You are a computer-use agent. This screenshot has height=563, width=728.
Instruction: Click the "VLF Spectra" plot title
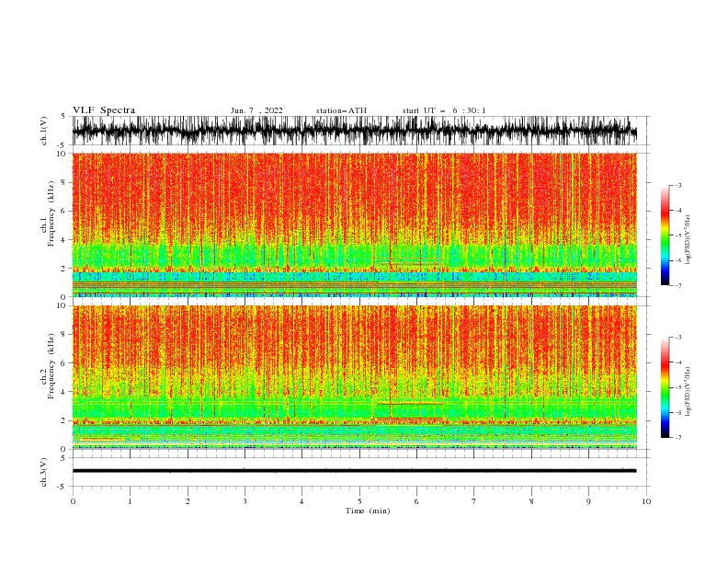[104, 110]
